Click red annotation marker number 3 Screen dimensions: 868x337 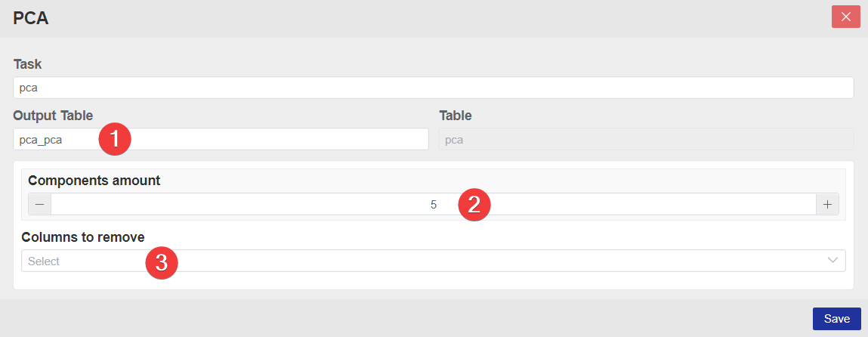pos(161,262)
